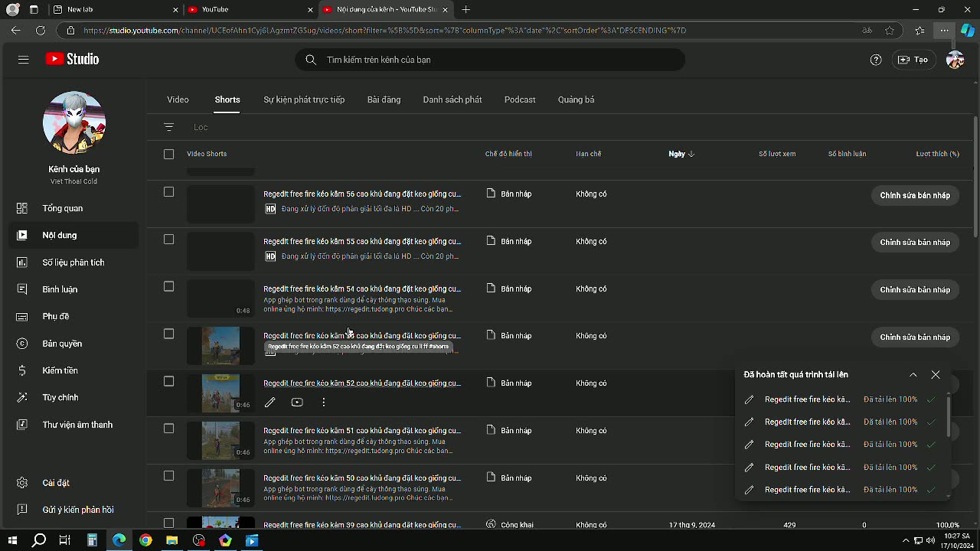Click the Chrome icon in Windows taskbar
980x551 pixels.
pyautogui.click(x=145, y=540)
